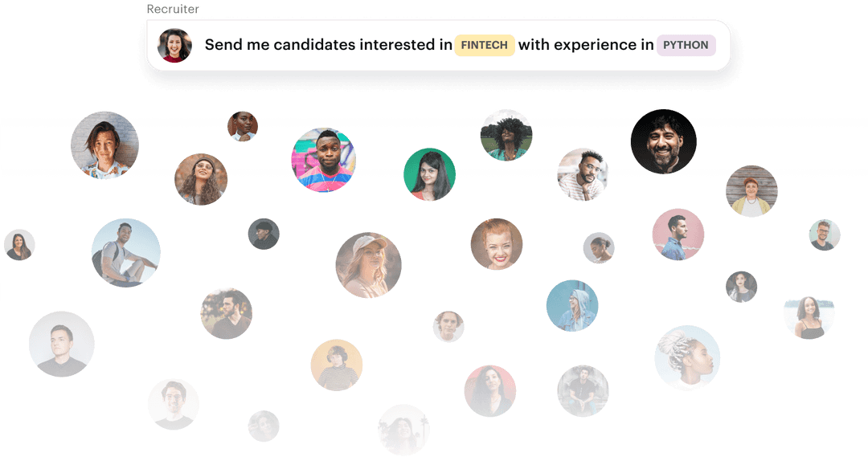
Task: Click the man in the colorful pink jacket
Action: [x=324, y=158]
